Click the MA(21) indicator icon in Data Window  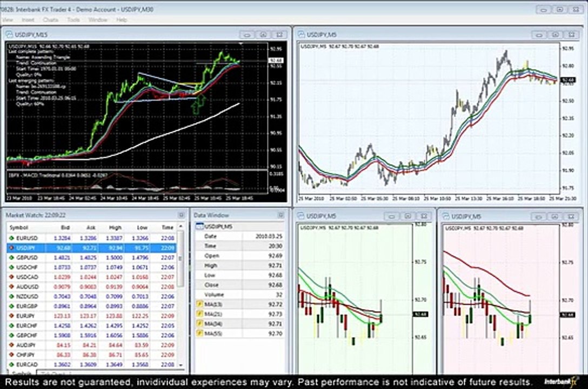pos(200,314)
